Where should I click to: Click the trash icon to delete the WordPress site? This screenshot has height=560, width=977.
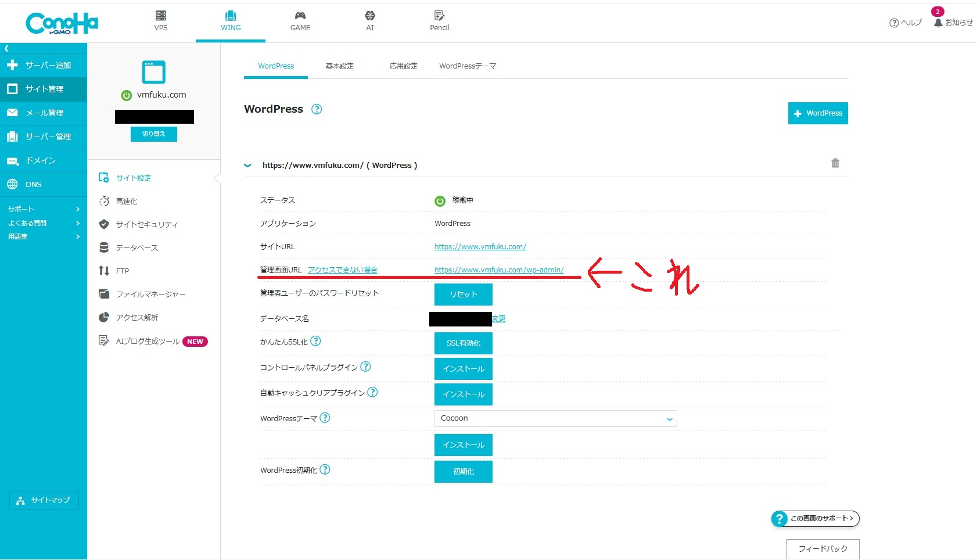pyautogui.click(x=835, y=163)
